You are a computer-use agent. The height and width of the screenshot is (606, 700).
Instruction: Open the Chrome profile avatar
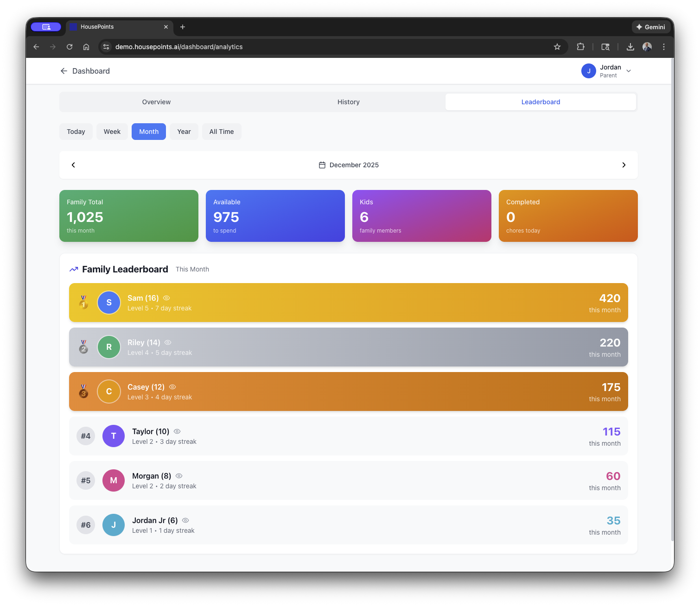point(647,47)
